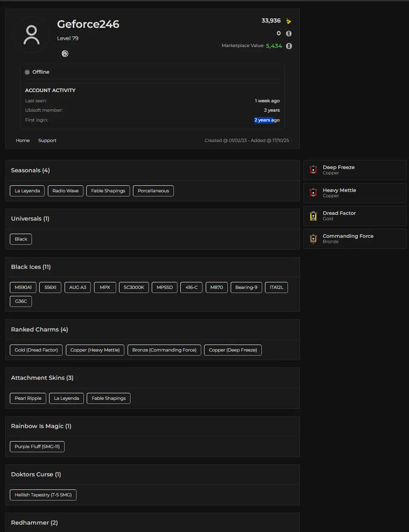The image size is (409, 532).
Task: Click the Dread Factor gold charm icon
Action: [x=313, y=216]
